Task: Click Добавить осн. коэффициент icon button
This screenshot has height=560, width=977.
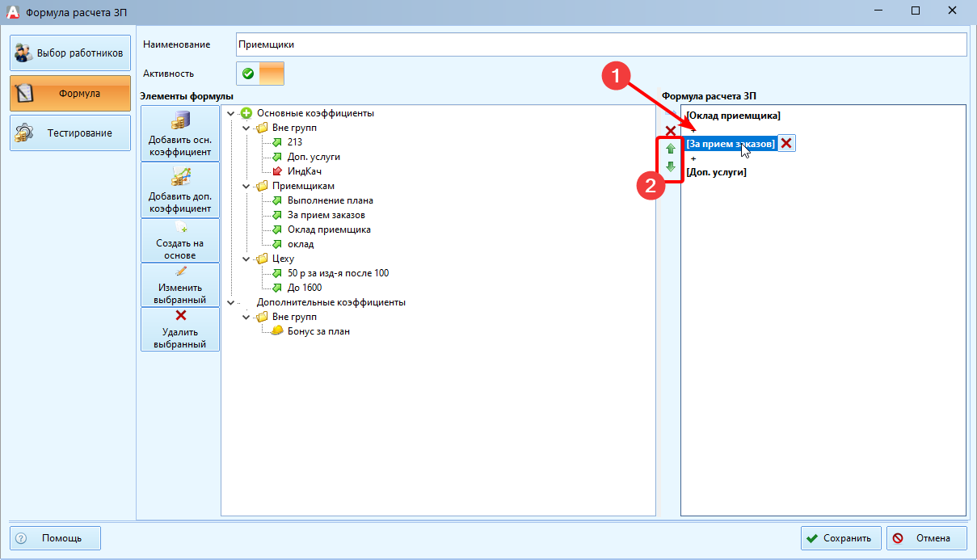Action: coord(179,133)
